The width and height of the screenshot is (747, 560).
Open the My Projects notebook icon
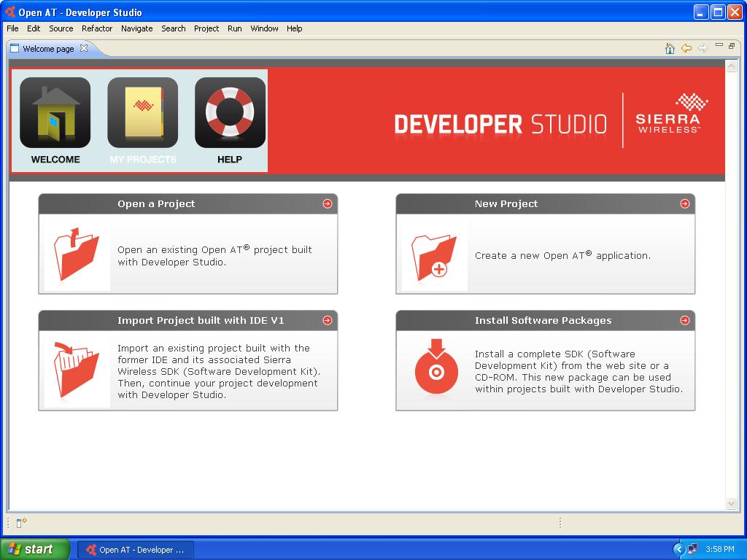[143, 112]
